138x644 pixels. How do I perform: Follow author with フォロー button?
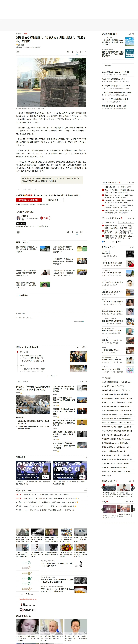click(x=45, y=218)
